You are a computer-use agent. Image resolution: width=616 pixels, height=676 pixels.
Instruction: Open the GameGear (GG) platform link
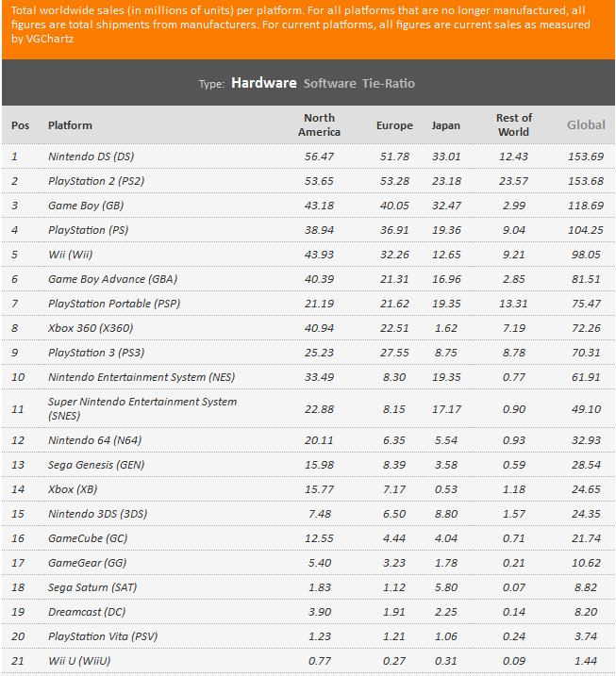click(x=87, y=564)
